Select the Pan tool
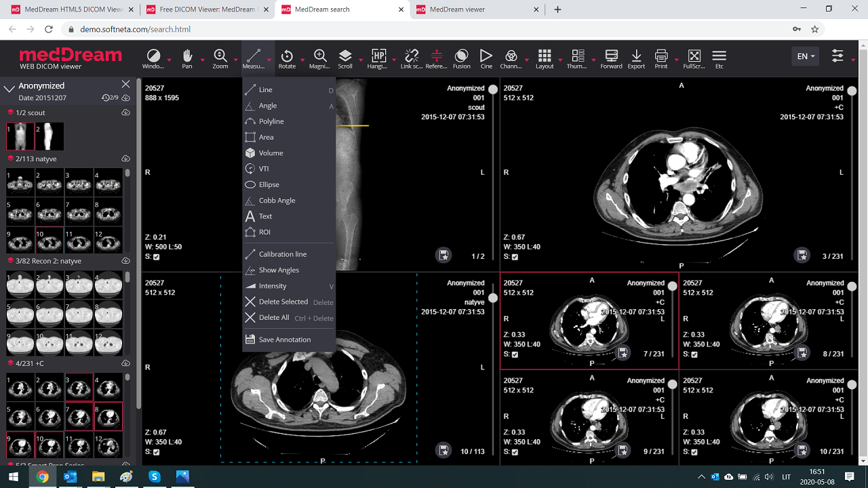 coord(187,58)
